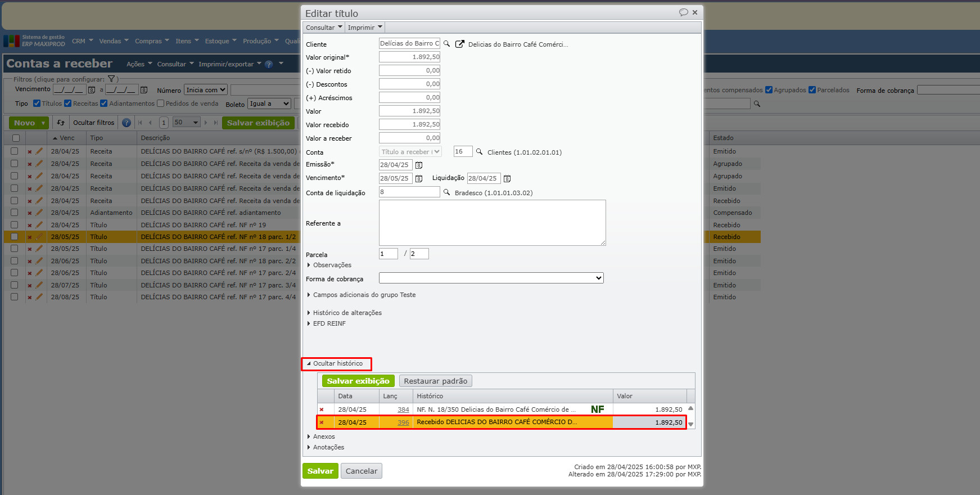Expand the Anotações section
The width and height of the screenshot is (980, 495).
coord(326,447)
